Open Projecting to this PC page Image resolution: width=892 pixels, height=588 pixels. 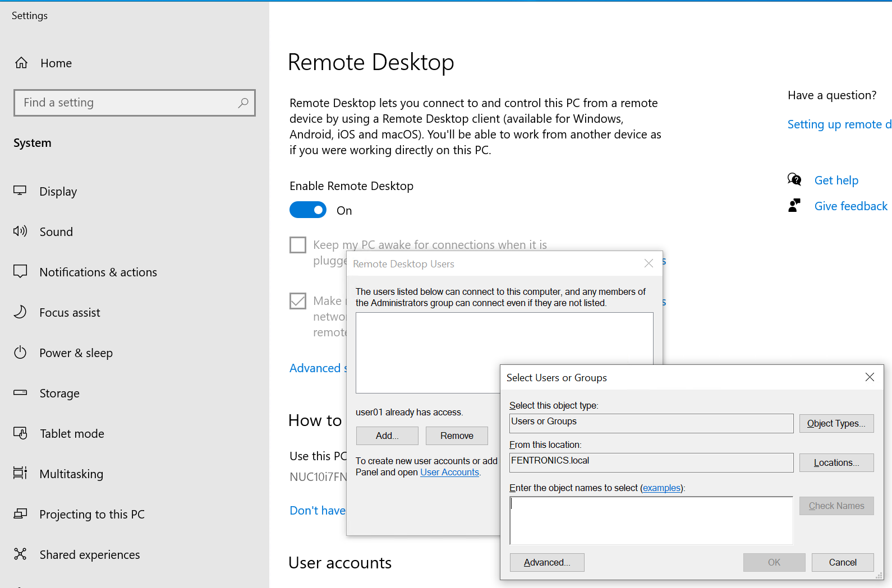[92, 515]
